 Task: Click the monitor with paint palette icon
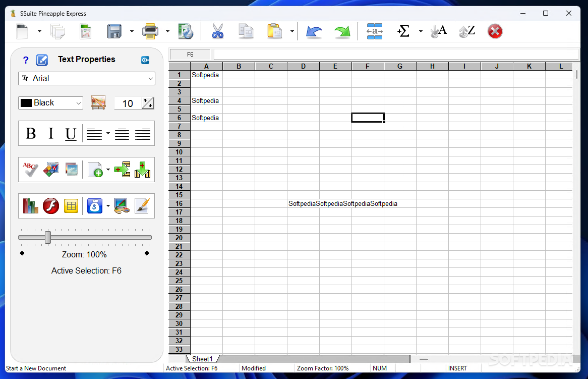click(x=122, y=205)
